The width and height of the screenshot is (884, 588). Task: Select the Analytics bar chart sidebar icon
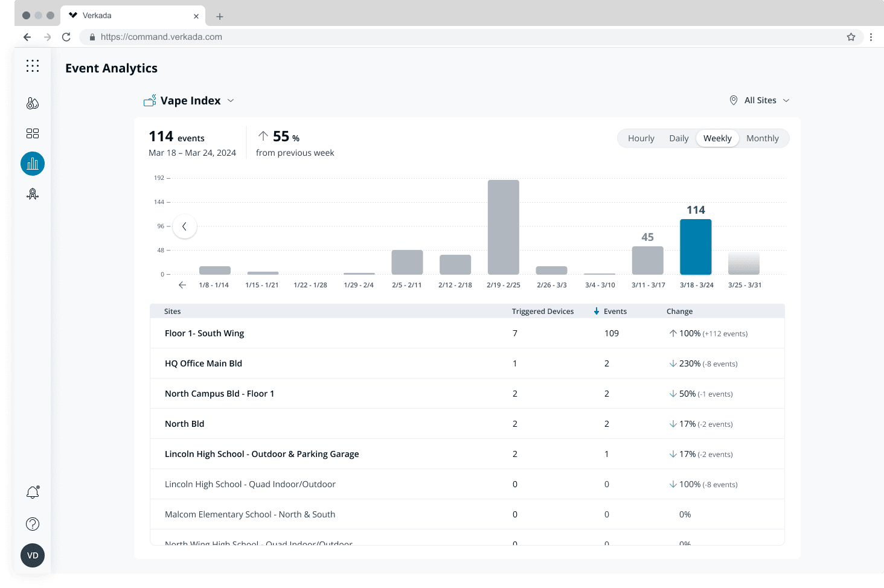pos(33,164)
